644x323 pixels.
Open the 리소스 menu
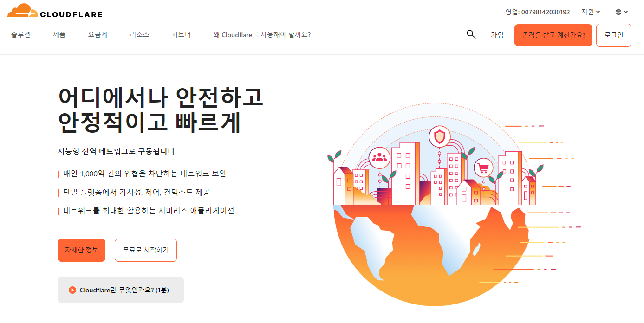(139, 35)
